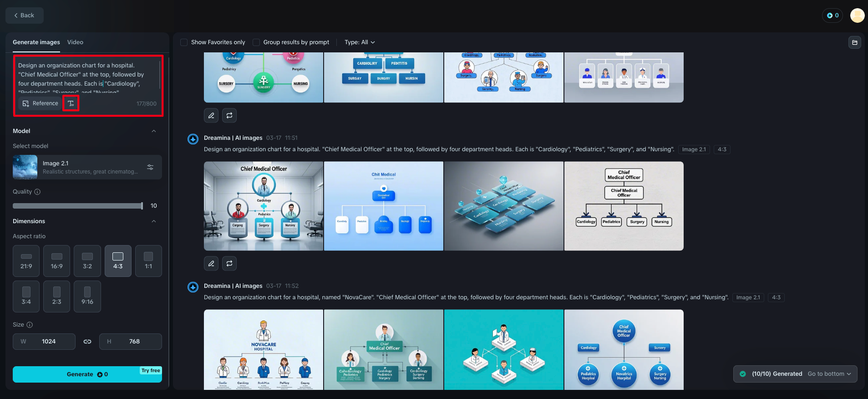This screenshot has width=868, height=399.
Task: Enable Group results by prompt checkbox
Action: pos(256,42)
